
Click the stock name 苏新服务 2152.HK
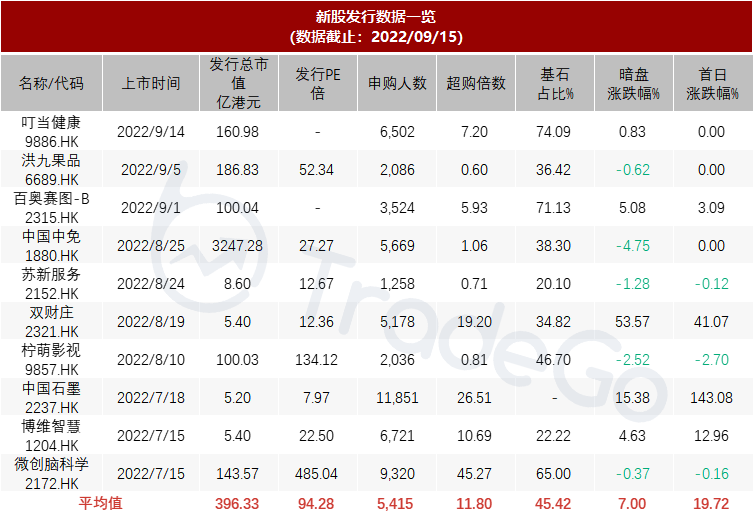51,283
